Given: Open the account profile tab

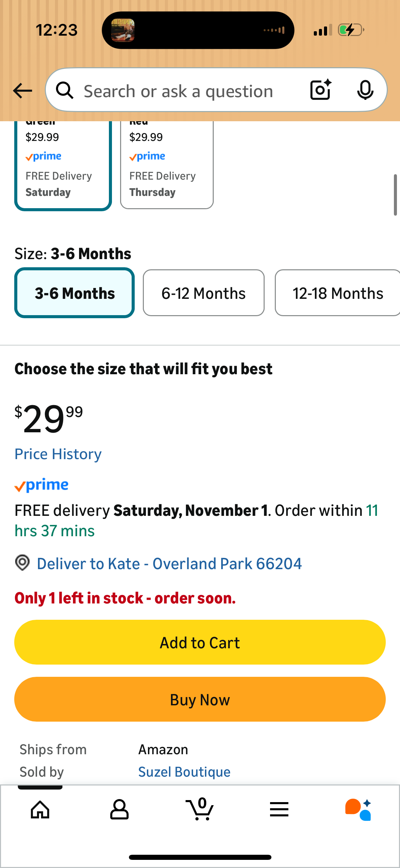Looking at the screenshot, I should pos(119,809).
